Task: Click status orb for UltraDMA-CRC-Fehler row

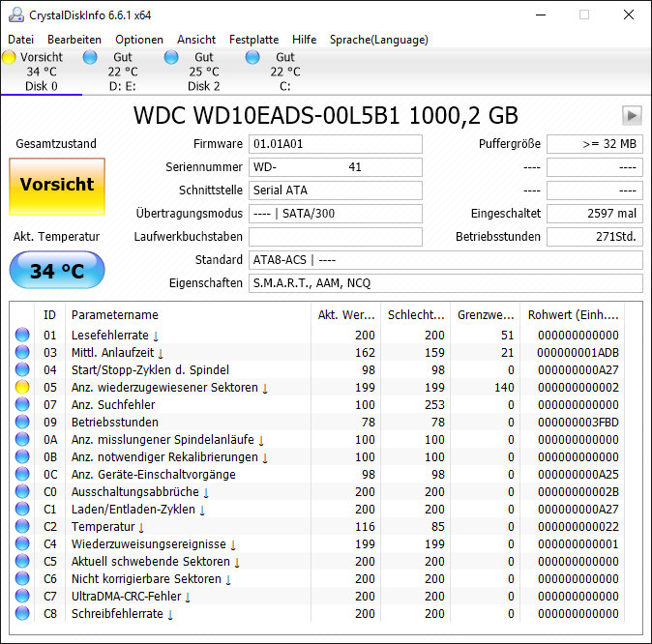Action: coord(22,597)
